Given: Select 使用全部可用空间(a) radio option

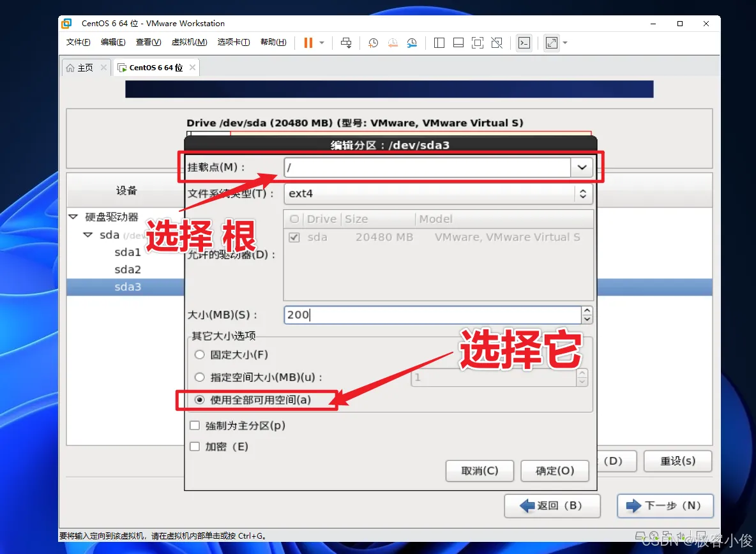Looking at the screenshot, I should pyautogui.click(x=200, y=400).
